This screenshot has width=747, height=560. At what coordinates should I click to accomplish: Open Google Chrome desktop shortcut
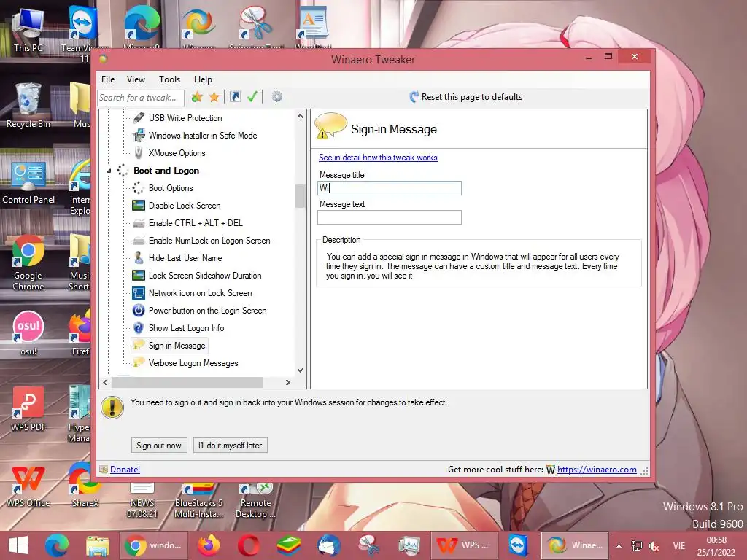pos(28,262)
